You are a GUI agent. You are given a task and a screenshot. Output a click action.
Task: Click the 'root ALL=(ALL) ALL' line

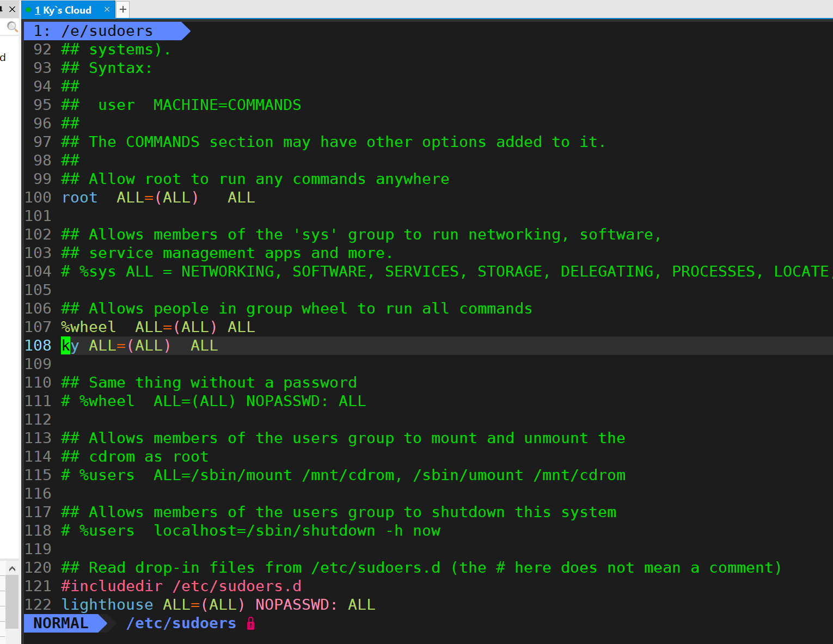158,198
